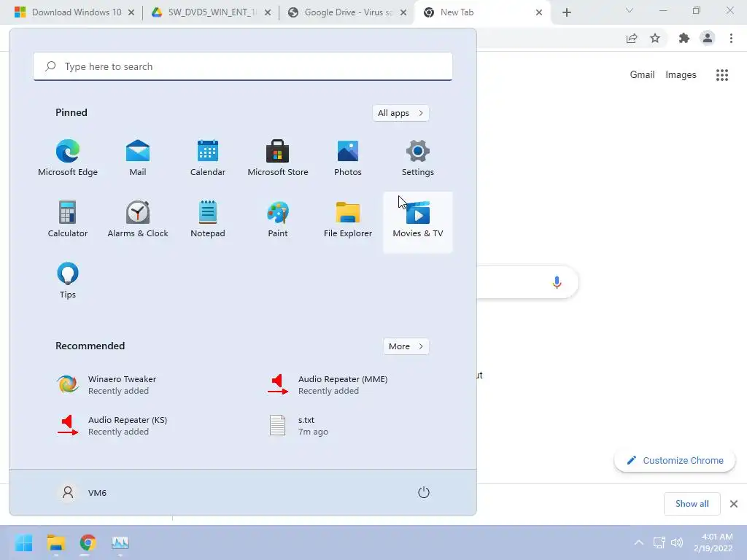The height and width of the screenshot is (560, 747).
Task: Close the Google Drive - Virus scan tab
Action: [403, 12]
